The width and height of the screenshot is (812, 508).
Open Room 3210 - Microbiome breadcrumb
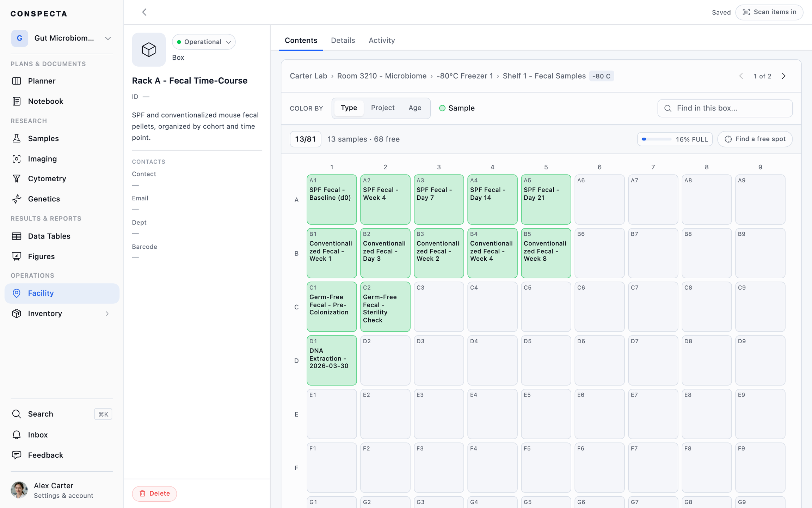tap(382, 76)
